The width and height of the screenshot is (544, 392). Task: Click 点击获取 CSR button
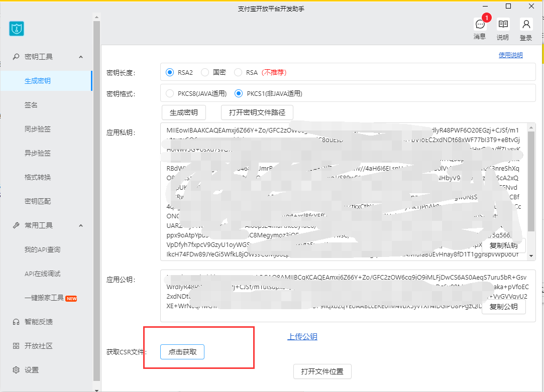tap(182, 352)
